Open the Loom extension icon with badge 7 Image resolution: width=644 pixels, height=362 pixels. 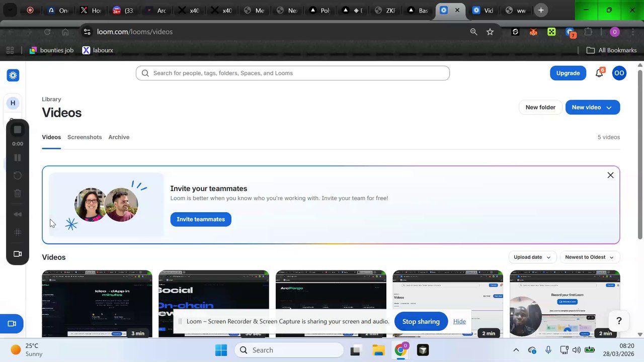(570, 32)
